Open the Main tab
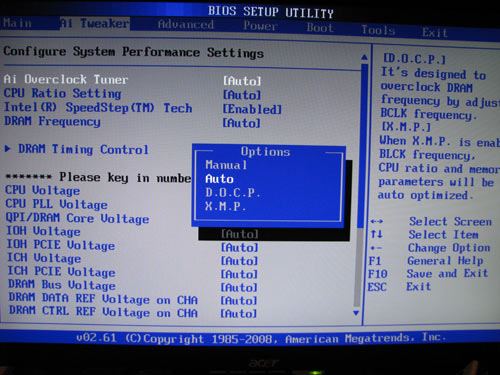500x375 pixels. coord(17,23)
